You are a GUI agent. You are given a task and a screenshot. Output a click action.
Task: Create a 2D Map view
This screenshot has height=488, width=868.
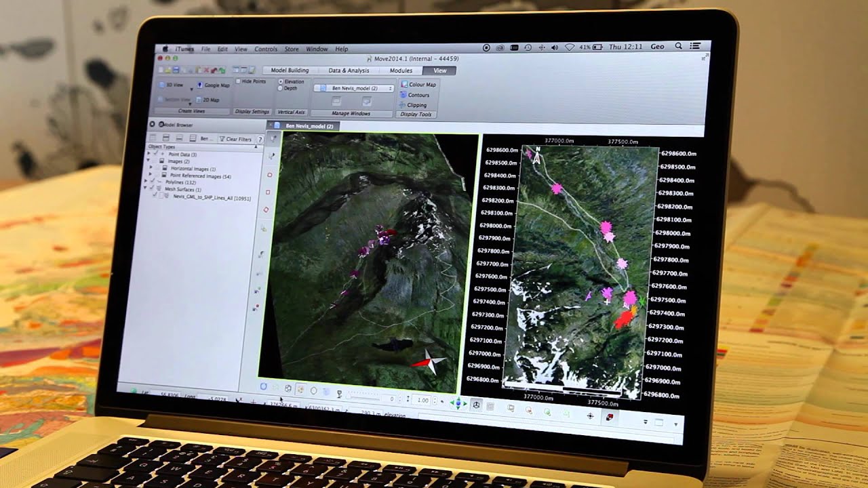click(x=207, y=100)
